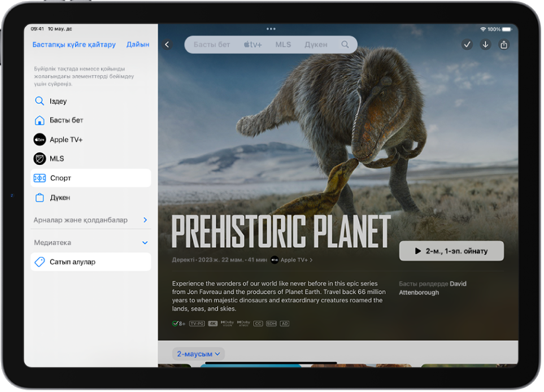Tap the 8+ age rating checkmark badge
This screenshot has height=392, width=544.
179,324
